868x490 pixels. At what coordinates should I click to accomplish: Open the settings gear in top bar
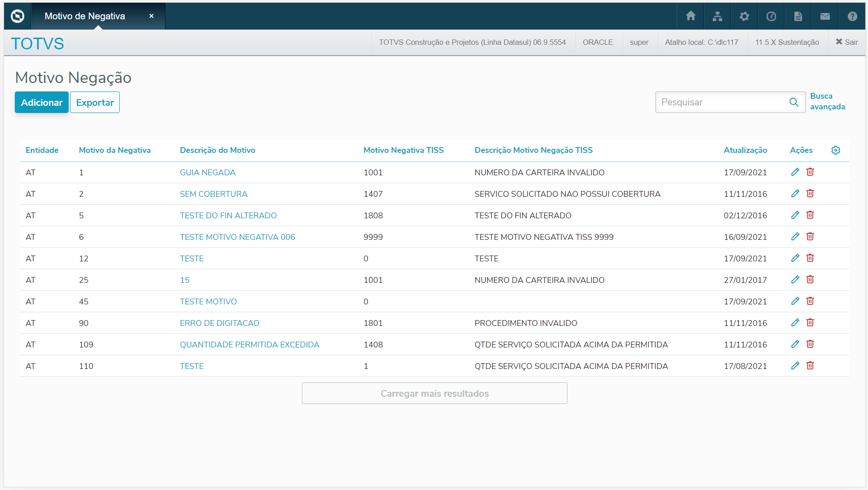(x=744, y=16)
